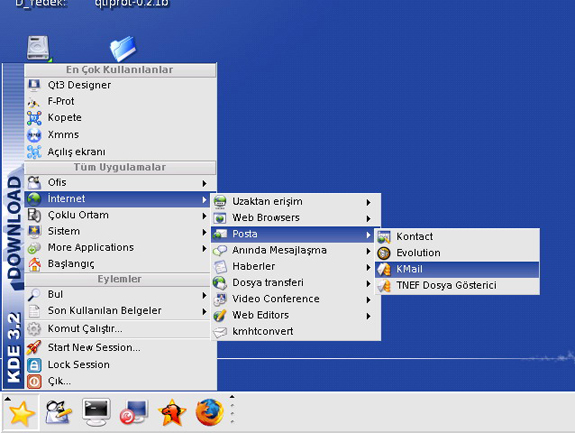Launch Firefox from the panel
This screenshot has width=575, height=433.
[210, 412]
